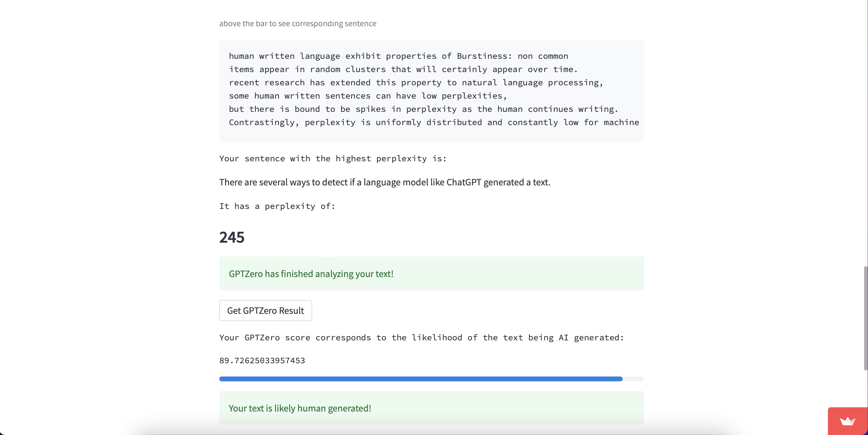868x435 pixels.
Task: Click the GPTZero score 89.72625033957453
Action: coord(262,360)
